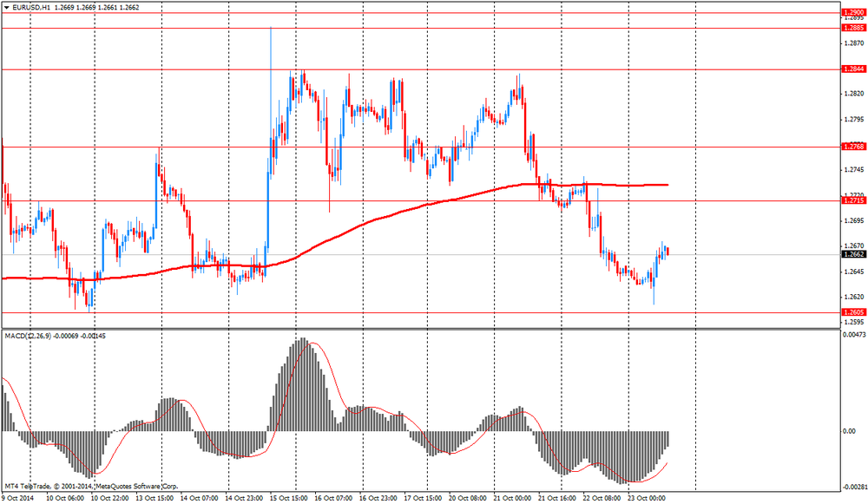
Task: Click the 1.2645 price scale value
Action: pos(853,272)
